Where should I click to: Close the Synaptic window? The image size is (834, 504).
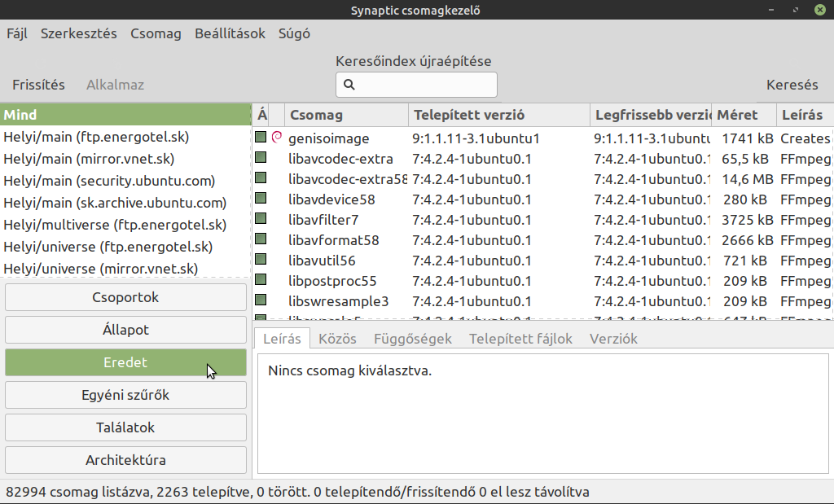[820, 10]
